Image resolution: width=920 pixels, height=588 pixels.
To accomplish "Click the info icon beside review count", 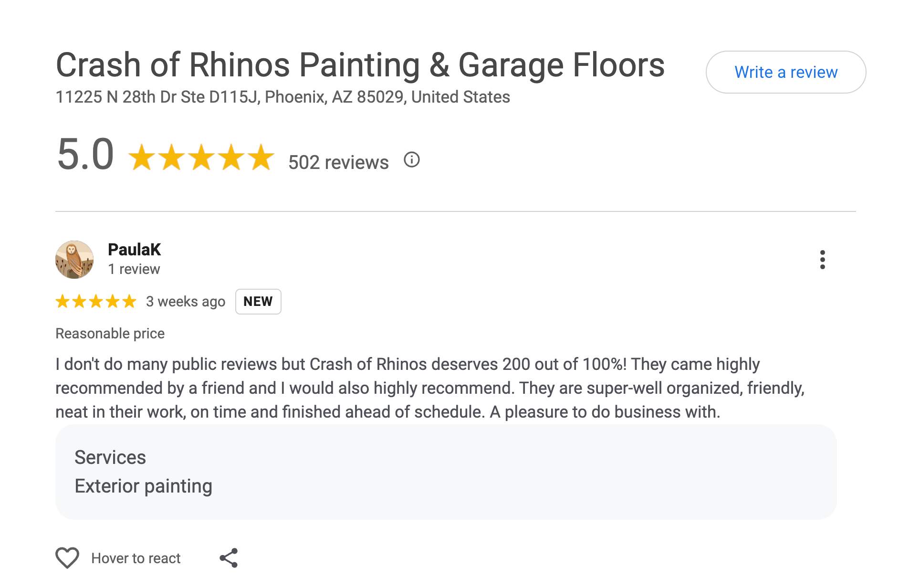I will [x=411, y=160].
